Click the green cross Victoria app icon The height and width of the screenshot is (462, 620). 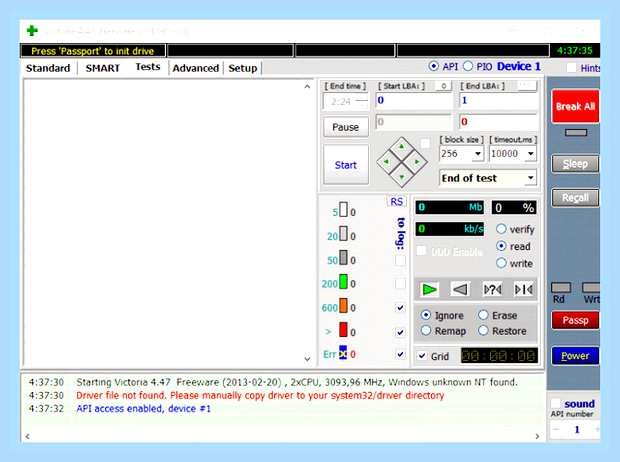click(x=32, y=30)
